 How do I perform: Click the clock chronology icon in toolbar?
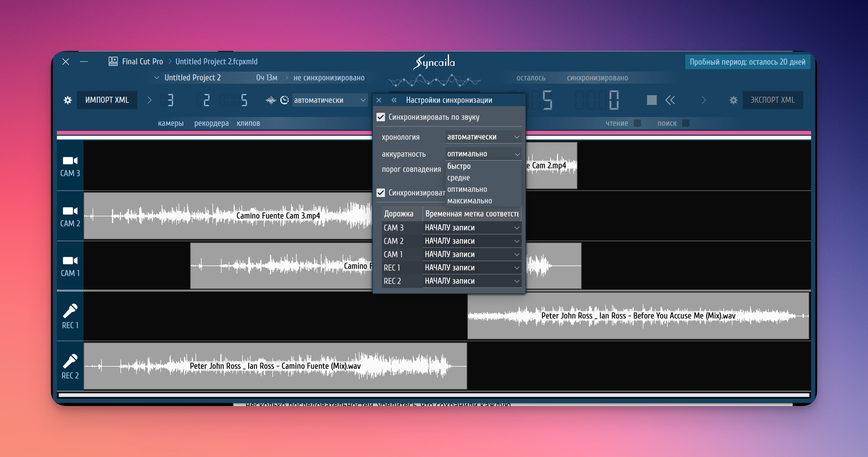pyautogui.click(x=285, y=100)
